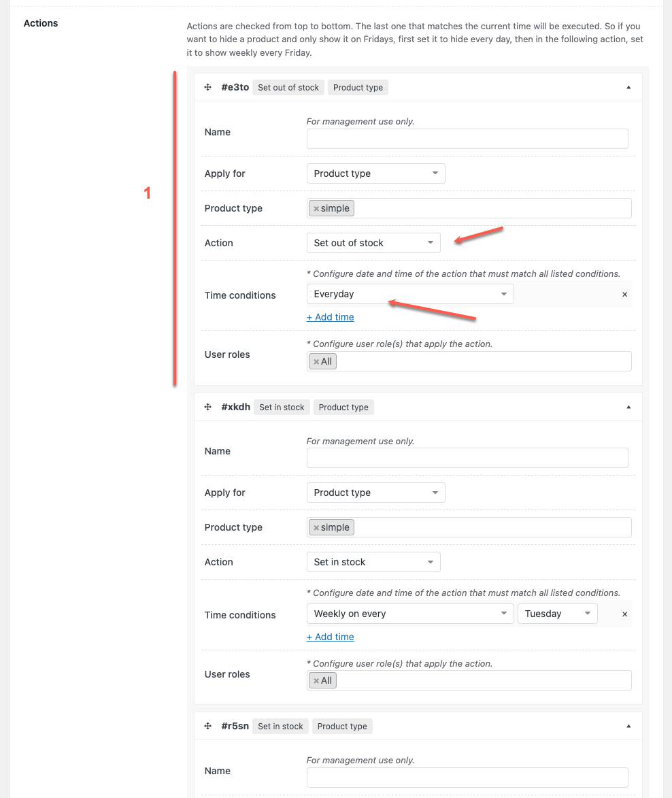
Task: Open 'Weekly on every' time dropdown
Action: (409, 614)
